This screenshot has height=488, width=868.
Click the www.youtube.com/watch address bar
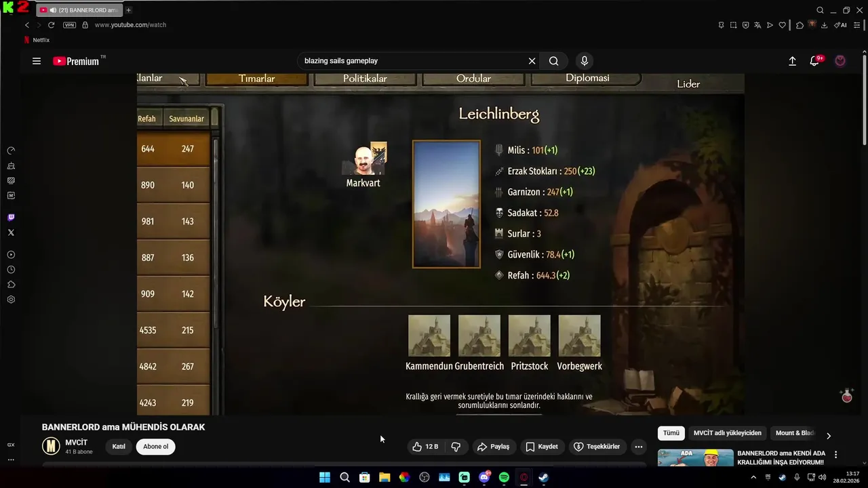130,25
